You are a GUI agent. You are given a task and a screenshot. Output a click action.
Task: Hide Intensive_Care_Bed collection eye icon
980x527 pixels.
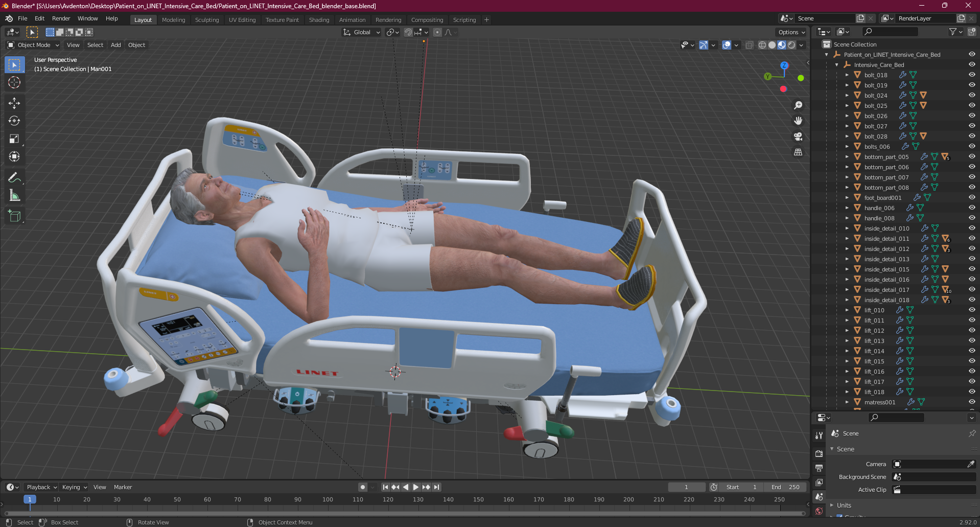tap(972, 64)
